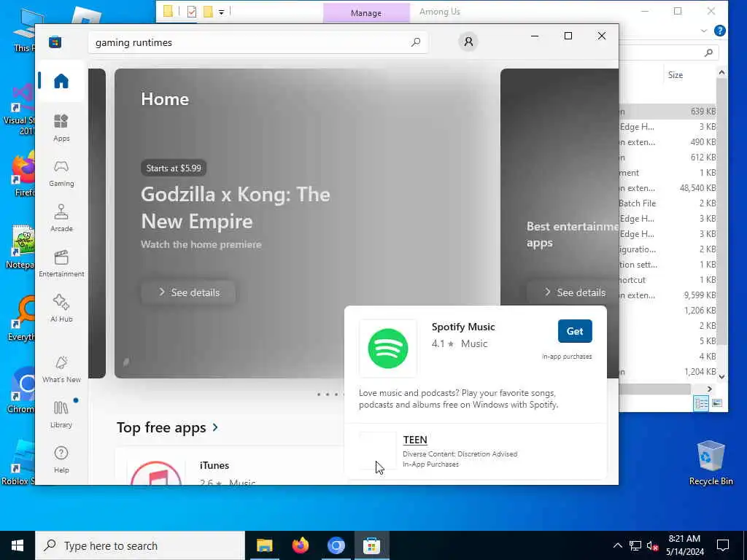The width and height of the screenshot is (747, 560).
Task: Open the notification center icon
Action: (723, 545)
